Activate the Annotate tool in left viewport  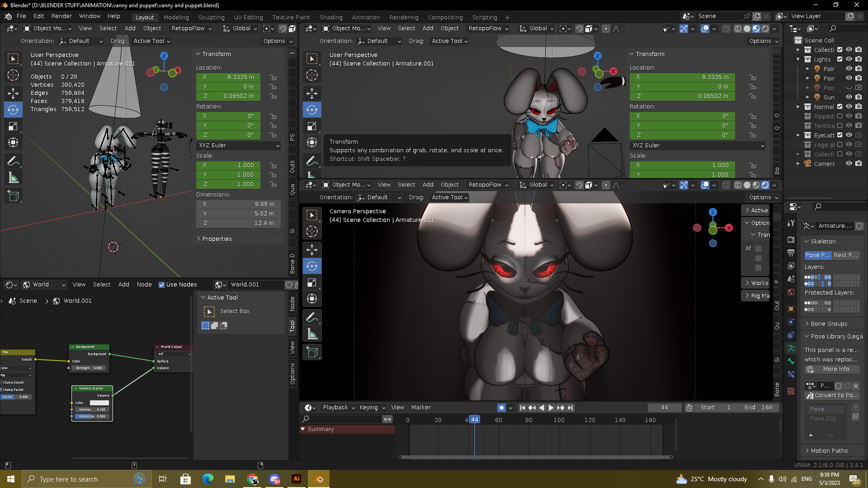coord(13,161)
